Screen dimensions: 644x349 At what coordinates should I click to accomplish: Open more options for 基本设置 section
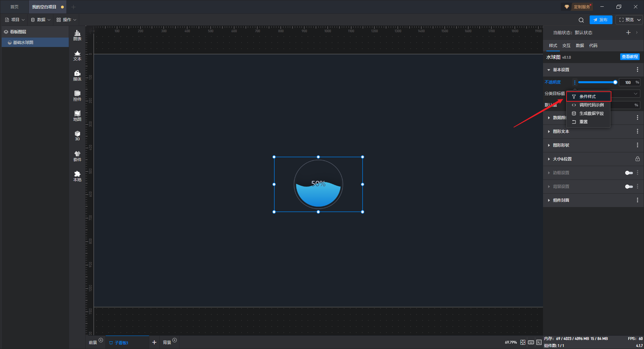pos(637,69)
